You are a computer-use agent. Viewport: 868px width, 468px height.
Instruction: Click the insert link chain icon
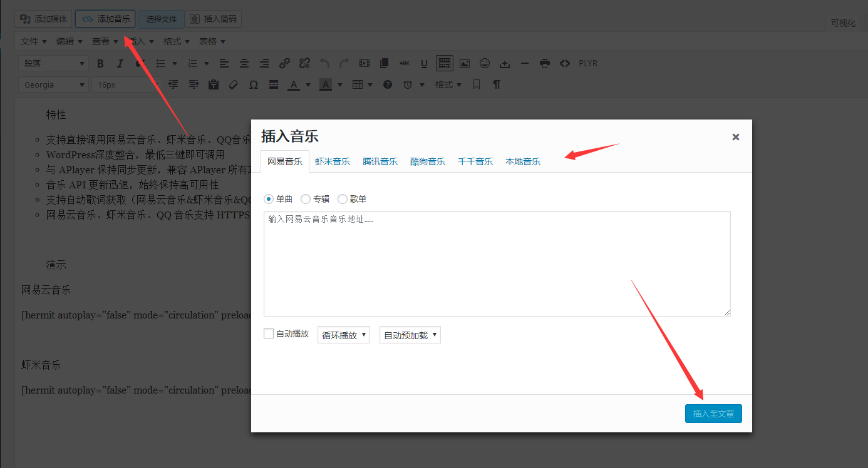284,63
